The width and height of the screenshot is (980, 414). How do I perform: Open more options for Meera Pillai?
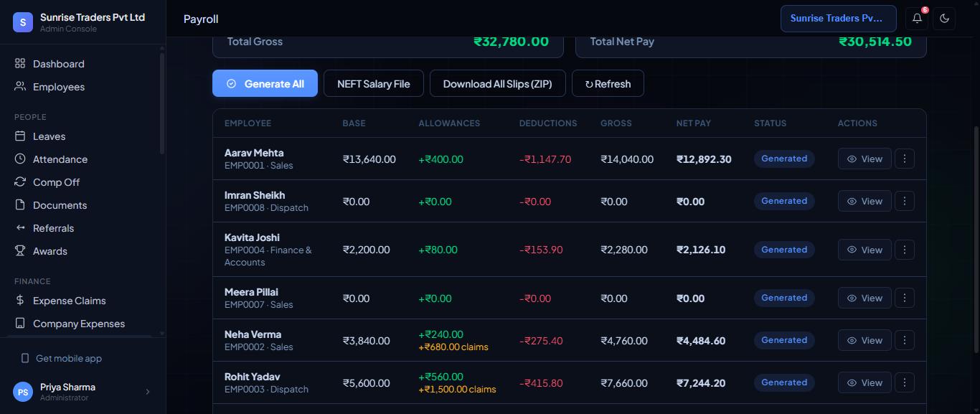[905, 298]
